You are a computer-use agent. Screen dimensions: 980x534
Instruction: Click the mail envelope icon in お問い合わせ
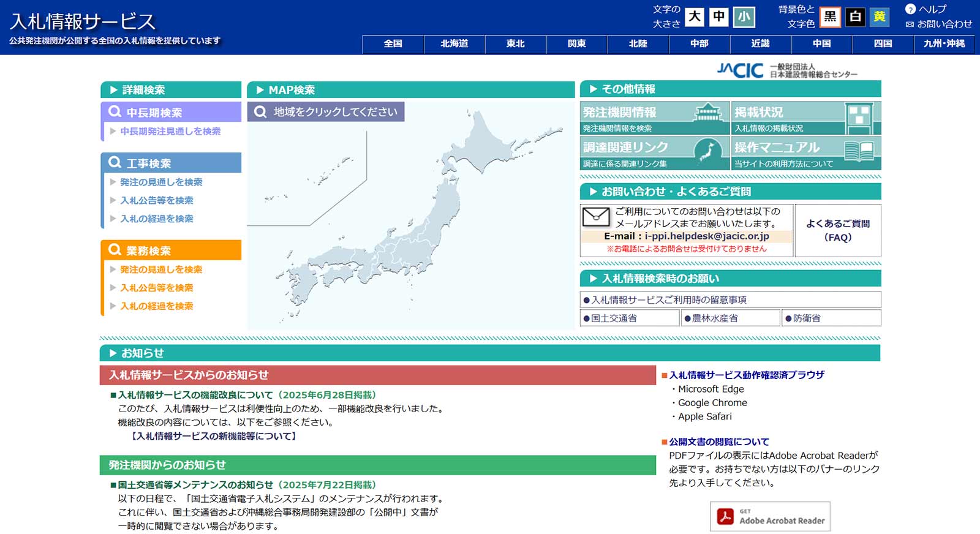coord(595,216)
